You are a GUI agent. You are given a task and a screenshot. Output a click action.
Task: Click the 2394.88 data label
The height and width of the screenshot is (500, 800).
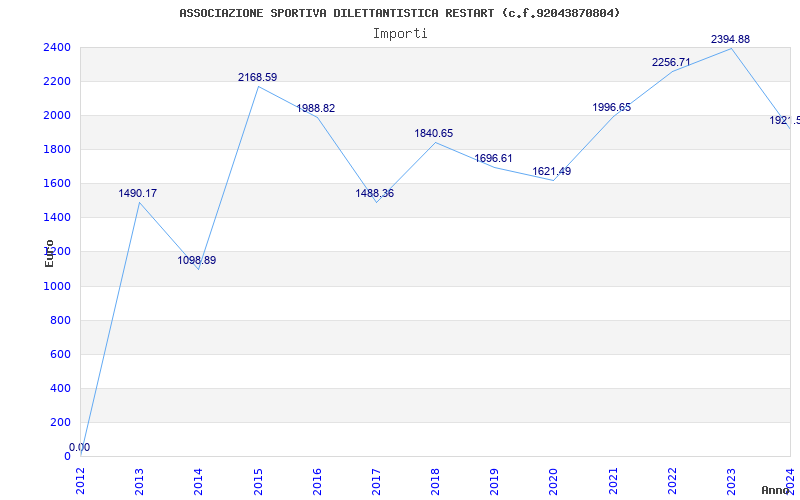[x=730, y=39]
